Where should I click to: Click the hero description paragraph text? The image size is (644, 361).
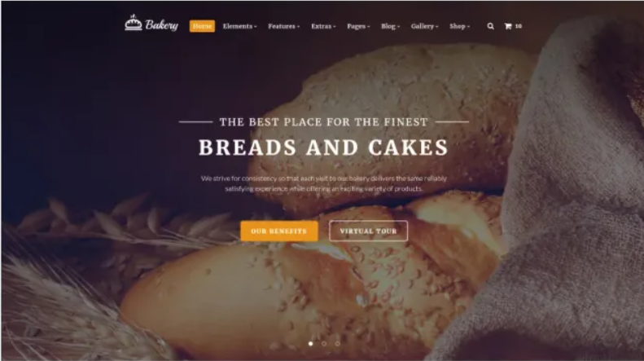(324, 183)
